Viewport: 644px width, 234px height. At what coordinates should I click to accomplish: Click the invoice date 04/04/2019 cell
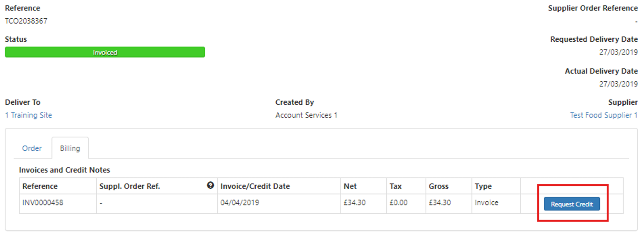239,202
